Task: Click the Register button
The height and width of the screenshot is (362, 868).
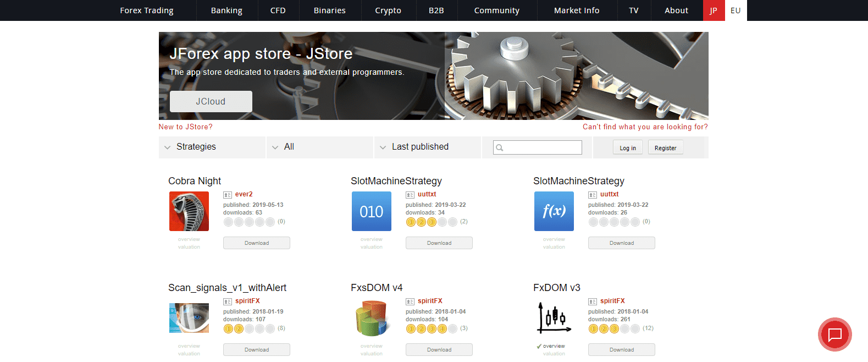Action: (x=666, y=147)
